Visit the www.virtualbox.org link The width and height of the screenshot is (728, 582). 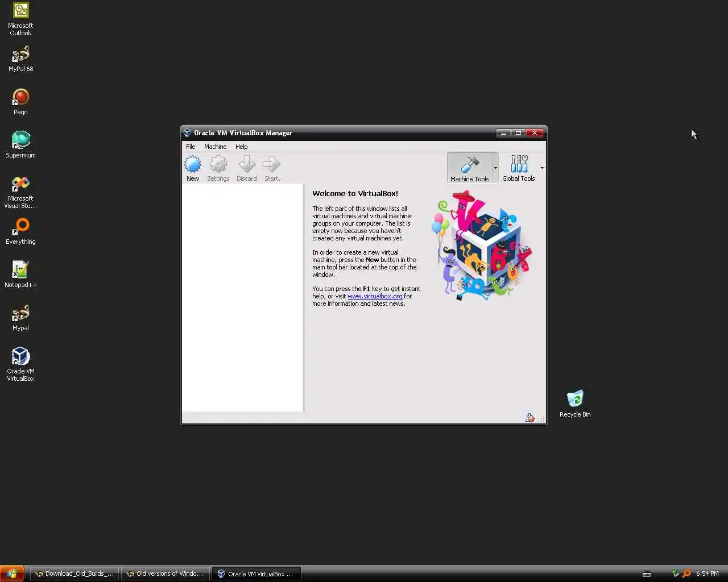[375, 296]
